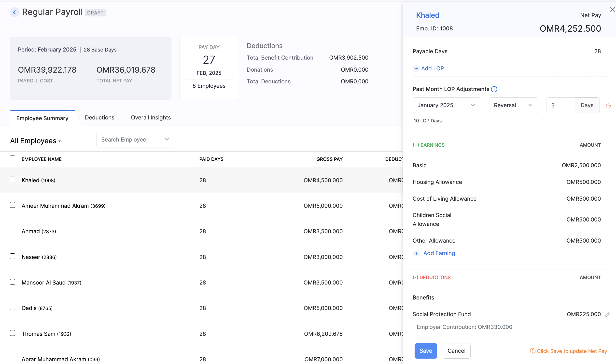Image resolution: width=616 pixels, height=364 pixels.
Task: Toggle the select-all employees checkbox
Action: (x=13, y=158)
